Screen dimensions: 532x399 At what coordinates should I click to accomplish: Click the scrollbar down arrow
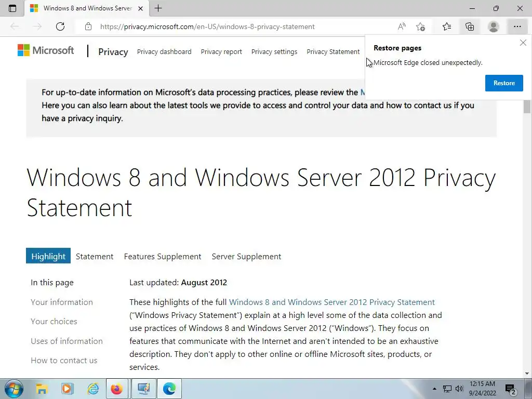tap(527, 374)
